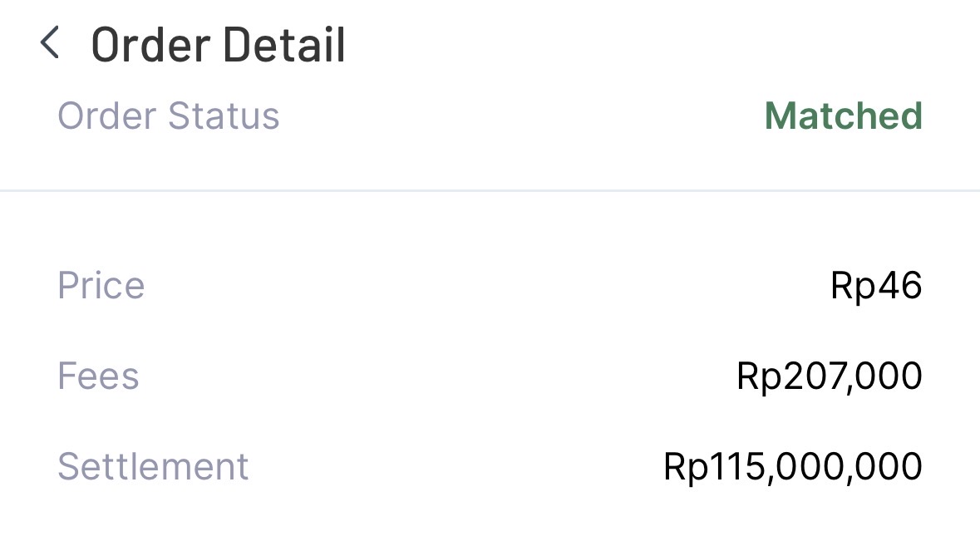
Task: Click the digits "46" in the price
Action: (x=898, y=286)
